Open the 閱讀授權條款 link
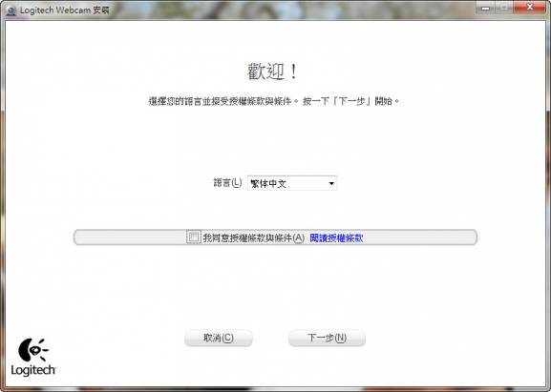The image size is (551, 392). 336,237
